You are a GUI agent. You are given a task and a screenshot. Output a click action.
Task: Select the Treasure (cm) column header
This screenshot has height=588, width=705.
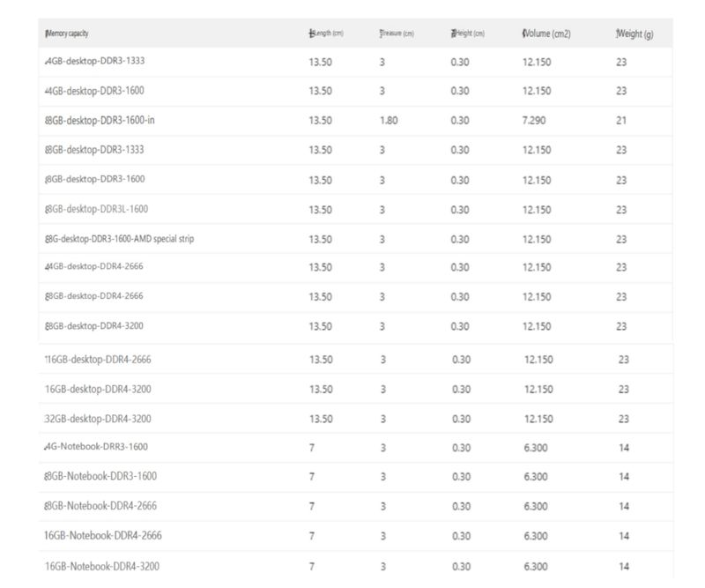pyautogui.click(x=397, y=34)
